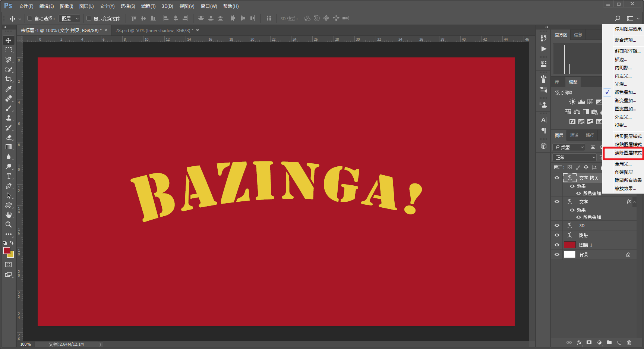The image size is (644, 349).
Task: Add layer style fx icon at panel bottom
Action: (x=579, y=342)
